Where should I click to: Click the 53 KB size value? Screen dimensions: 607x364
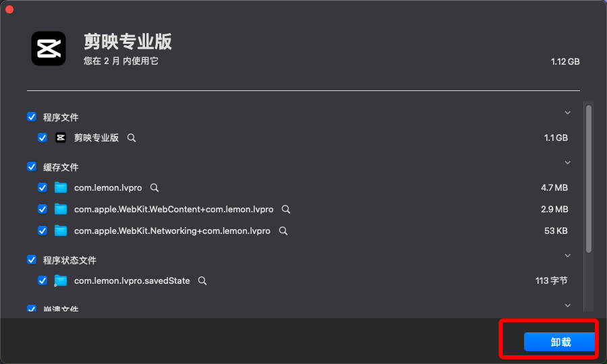click(x=556, y=231)
